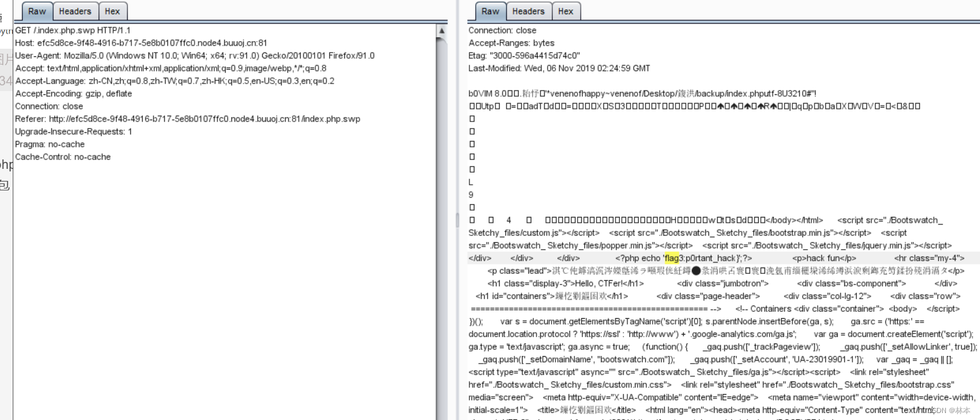This screenshot has height=420, width=980.
Task: Click the Last-Modified response header line
Action: pyautogui.click(x=559, y=68)
